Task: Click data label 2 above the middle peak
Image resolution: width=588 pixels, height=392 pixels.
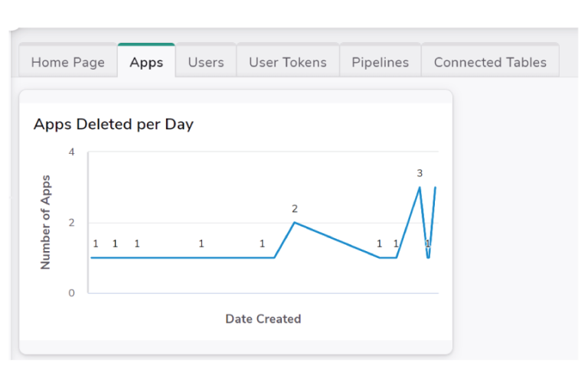Action: tap(294, 208)
